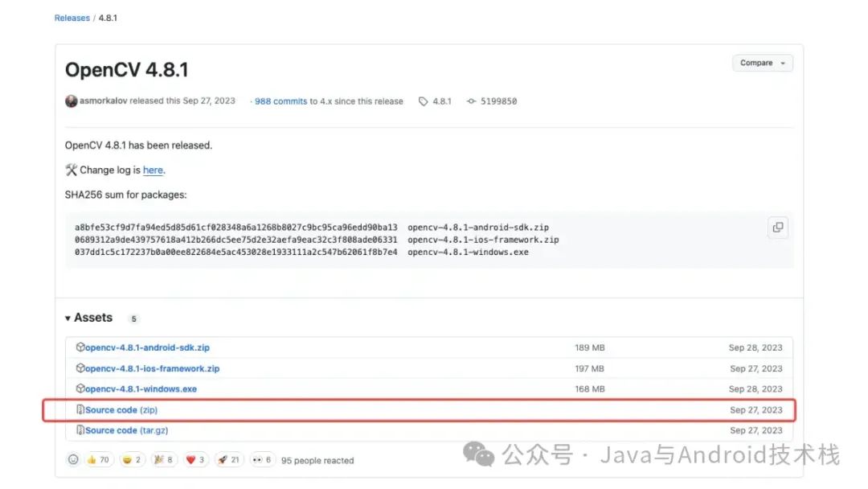This screenshot has width=868, height=489.
Task: Download Source code (tar.gz)
Action: pyautogui.click(x=127, y=430)
